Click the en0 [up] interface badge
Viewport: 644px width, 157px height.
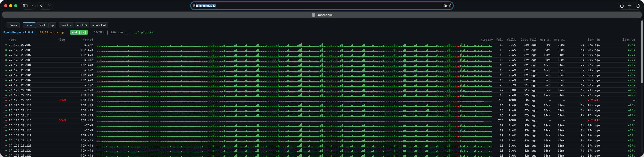79,33
